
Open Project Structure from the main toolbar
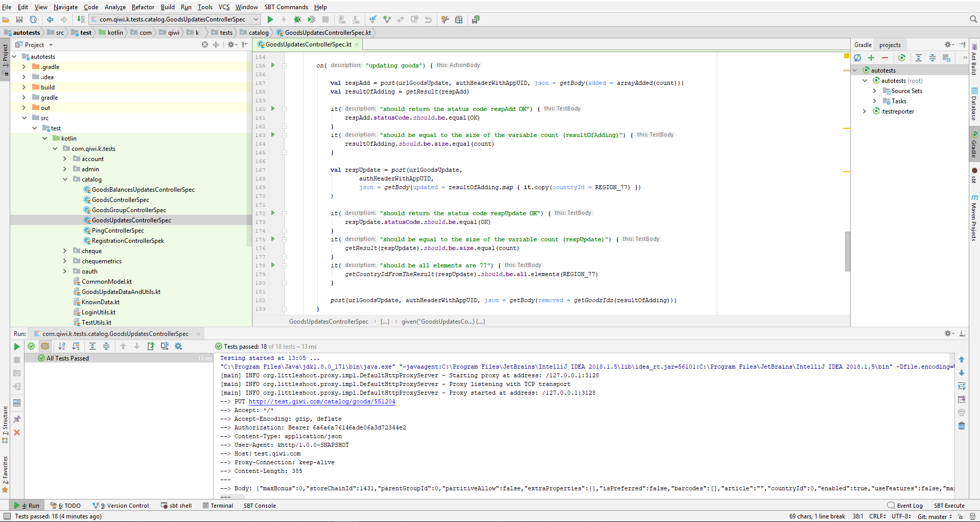point(459,19)
